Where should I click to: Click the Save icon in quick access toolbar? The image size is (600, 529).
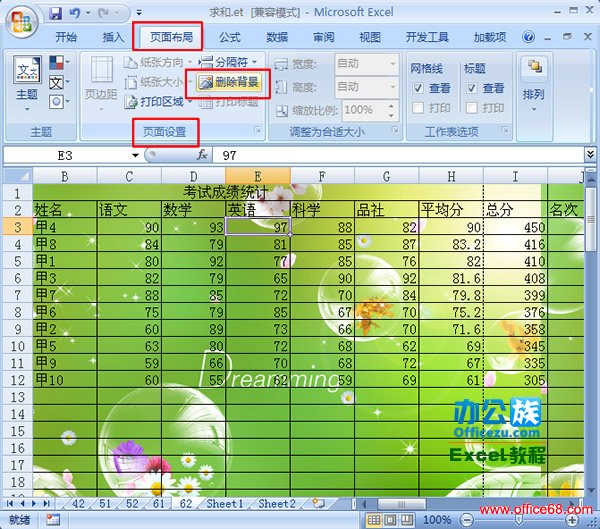(55, 14)
